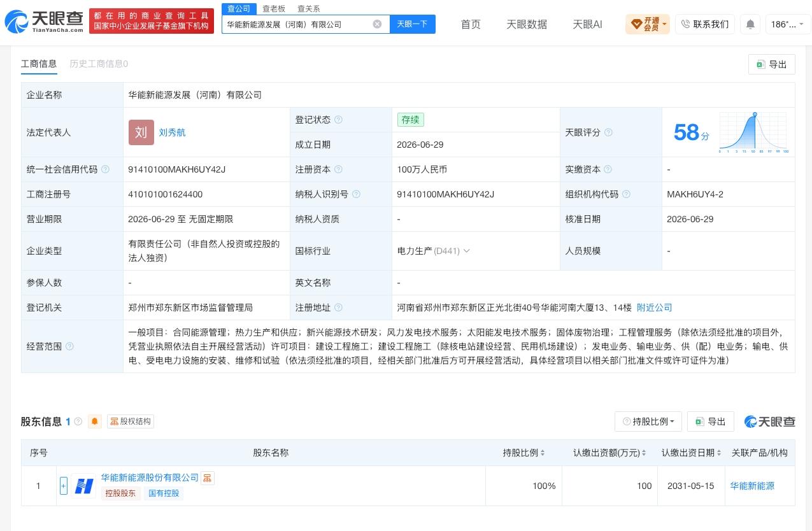Click 天眼一下 search button
The height and width of the screenshot is (531, 812).
coord(412,24)
